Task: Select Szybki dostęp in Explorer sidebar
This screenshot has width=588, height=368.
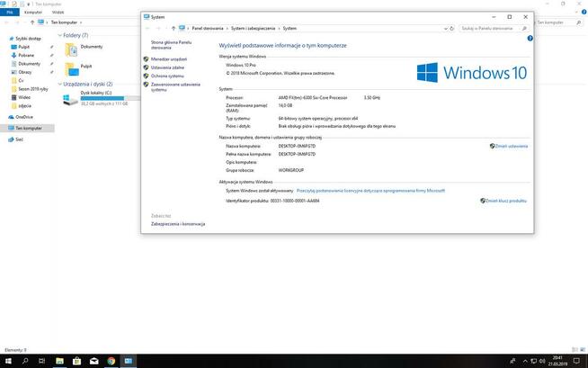Action: coord(28,39)
